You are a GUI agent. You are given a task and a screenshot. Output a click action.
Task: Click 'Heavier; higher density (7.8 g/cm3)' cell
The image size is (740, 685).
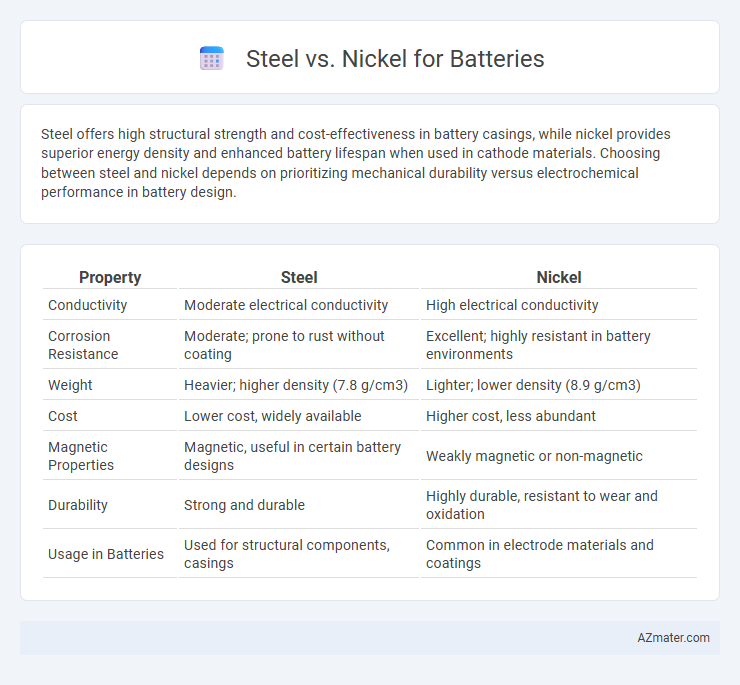[296, 385]
